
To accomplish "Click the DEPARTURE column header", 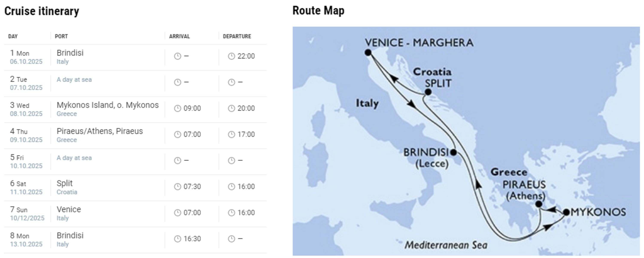I will (x=237, y=36).
